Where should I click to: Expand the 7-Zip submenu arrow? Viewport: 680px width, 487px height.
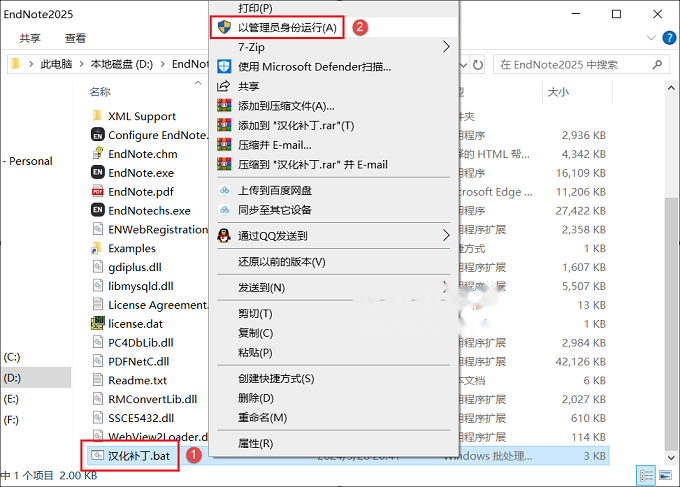point(446,47)
